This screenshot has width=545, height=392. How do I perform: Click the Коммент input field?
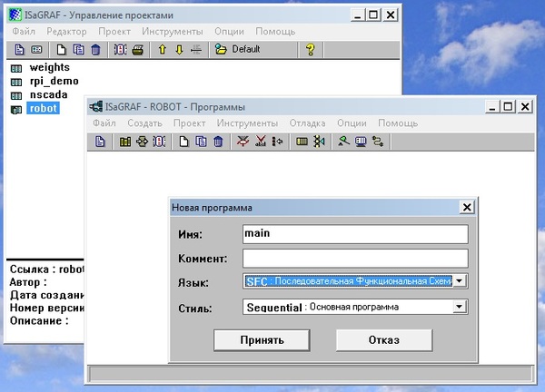tap(355, 259)
